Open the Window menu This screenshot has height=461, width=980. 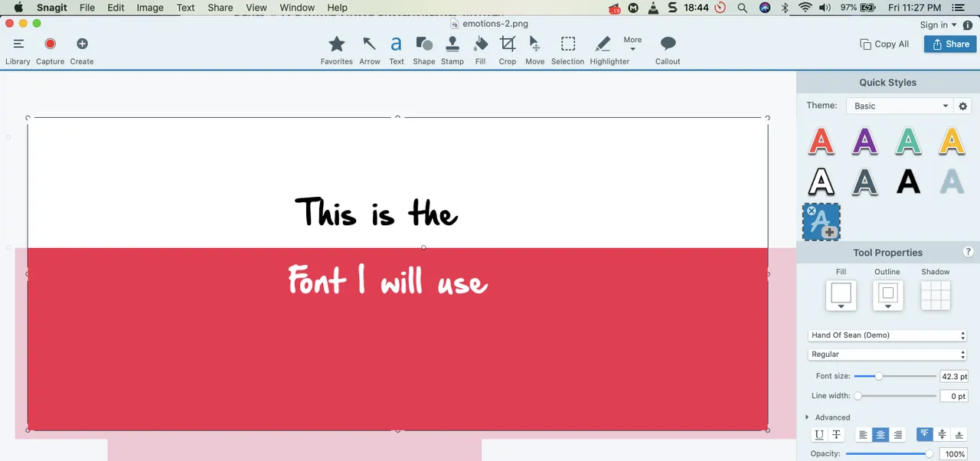coord(297,8)
